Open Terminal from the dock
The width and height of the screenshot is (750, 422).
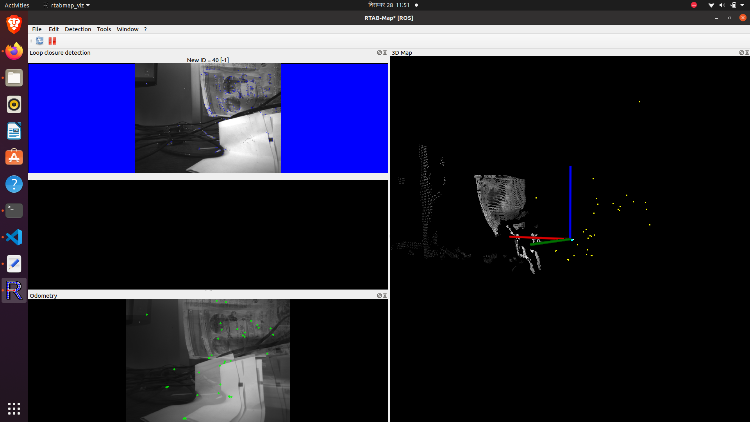[14, 210]
